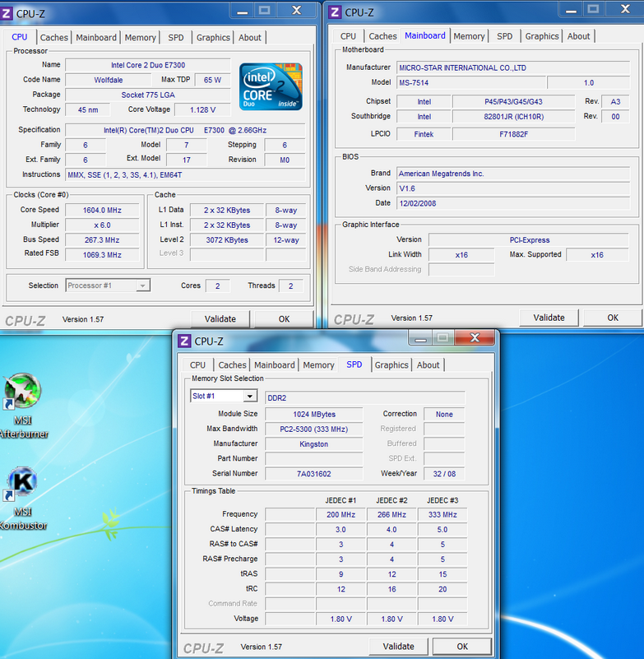Click OK in the SPD window

coord(462,647)
